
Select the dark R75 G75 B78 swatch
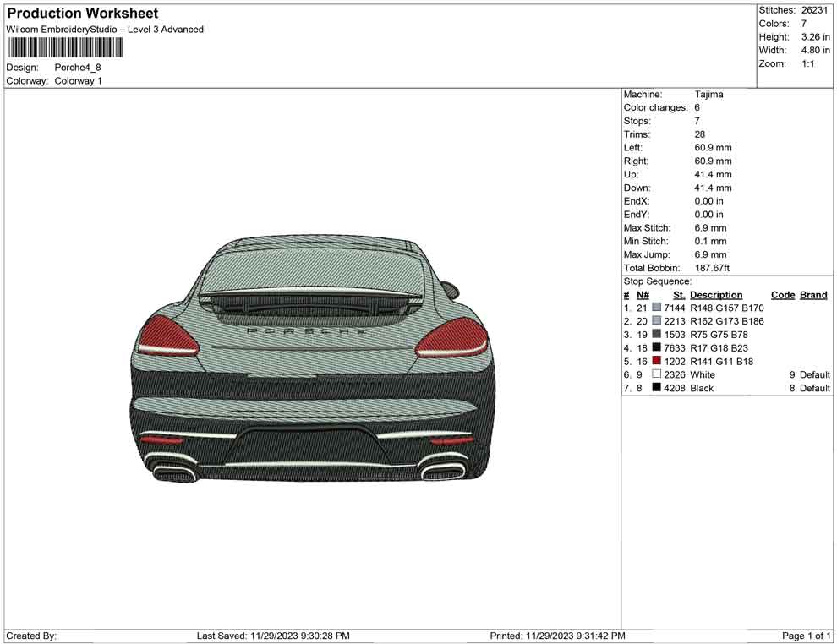pos(655,335)
